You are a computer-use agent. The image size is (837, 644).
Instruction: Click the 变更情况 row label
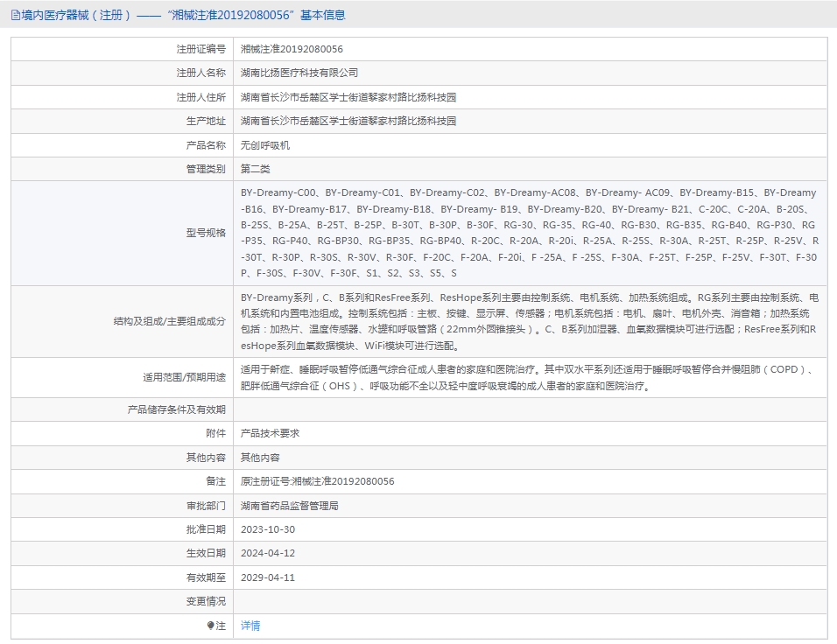pyautogui.click(x=206, y=601)
